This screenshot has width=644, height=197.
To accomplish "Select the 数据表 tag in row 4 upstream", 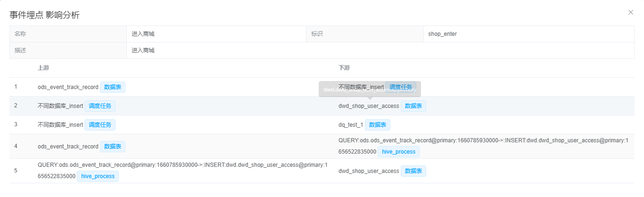I will coord(113,147).
